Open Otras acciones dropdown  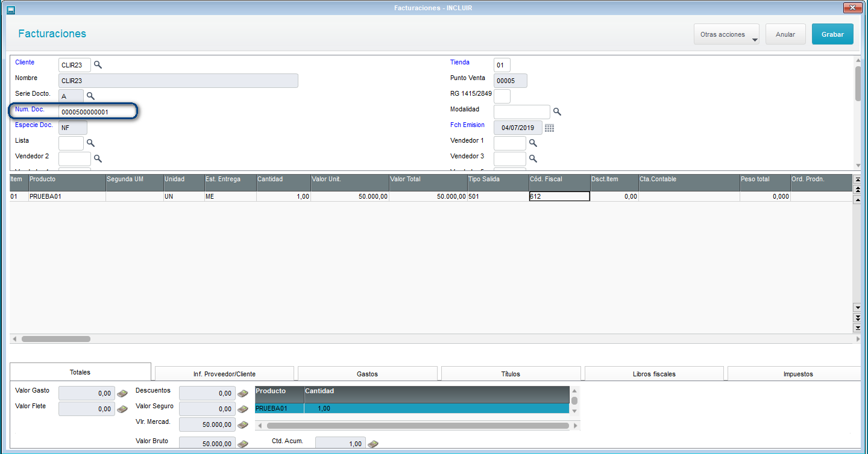click(726, 34)
